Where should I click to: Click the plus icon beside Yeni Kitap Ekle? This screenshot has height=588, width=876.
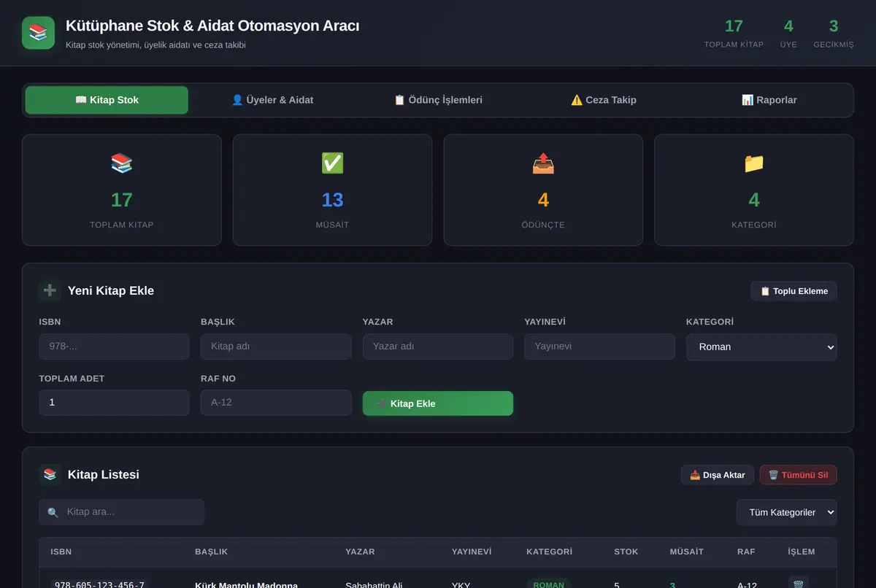tap(50, 290)
